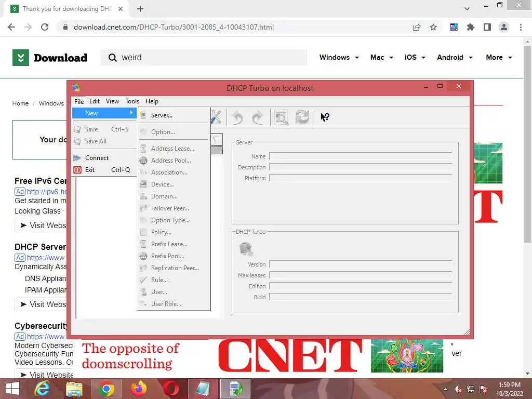Screen dimensions: 532x399
Task: Open the Windows Start button
Action: (x=12, y=389)
